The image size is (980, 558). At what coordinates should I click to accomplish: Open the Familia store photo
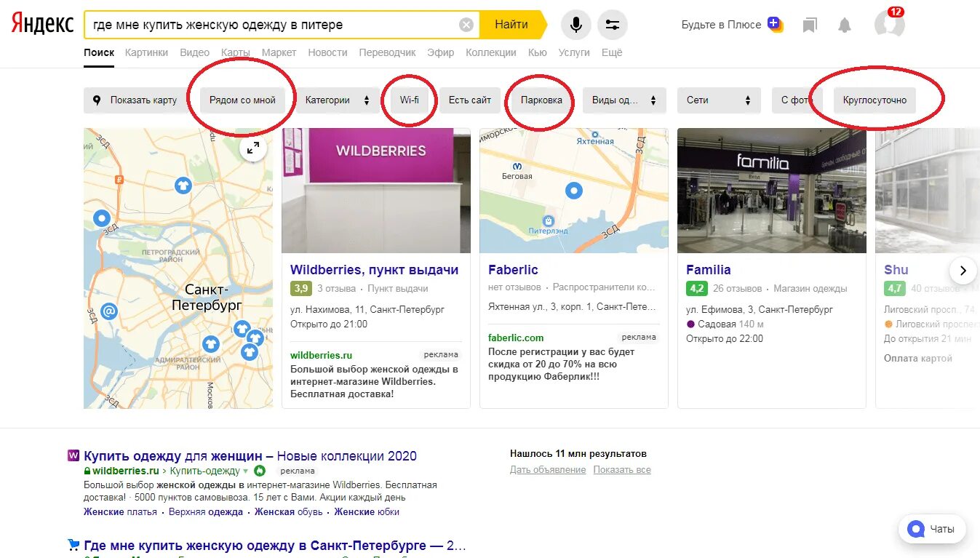point(772,191)
